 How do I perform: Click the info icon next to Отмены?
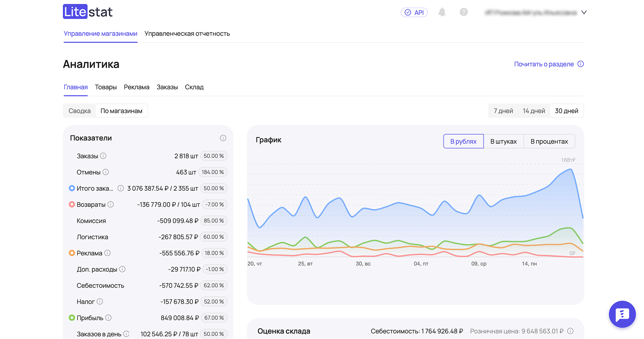tap(105, 172)
